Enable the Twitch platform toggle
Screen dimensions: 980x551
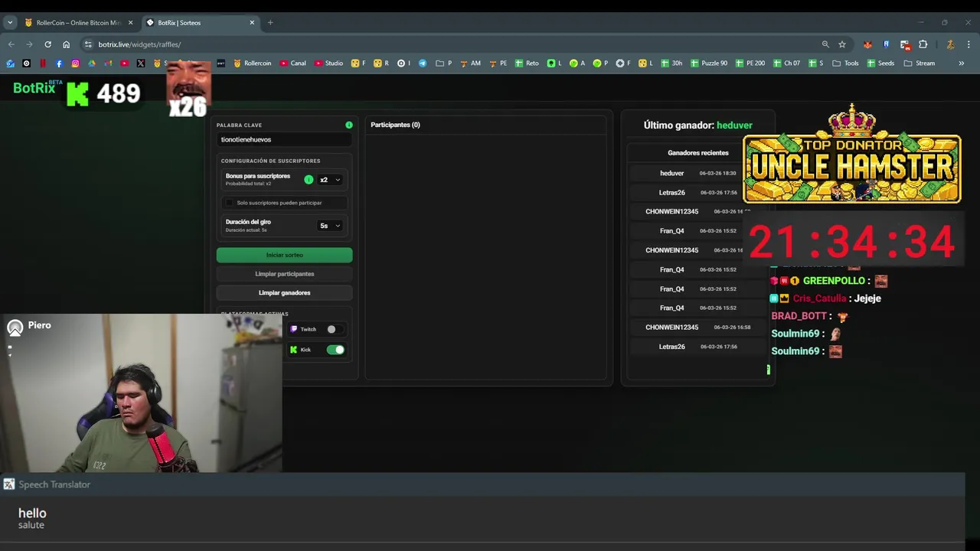click(x=335, y=329)
